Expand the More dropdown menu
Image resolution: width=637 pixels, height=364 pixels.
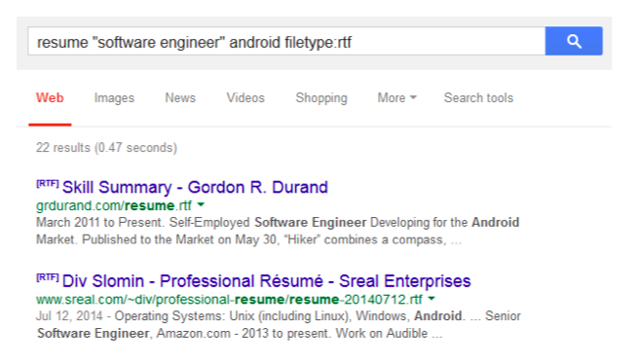pos(396,97)
